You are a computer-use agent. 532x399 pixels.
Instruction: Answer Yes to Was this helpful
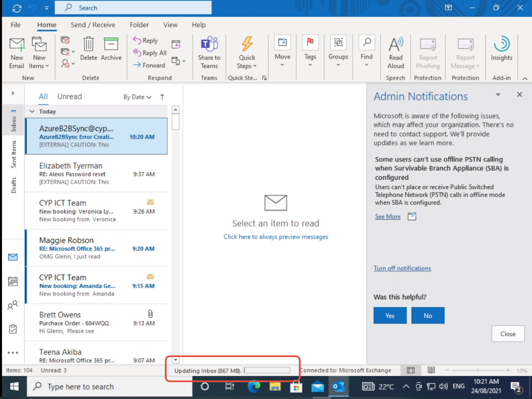coord(390,315)
